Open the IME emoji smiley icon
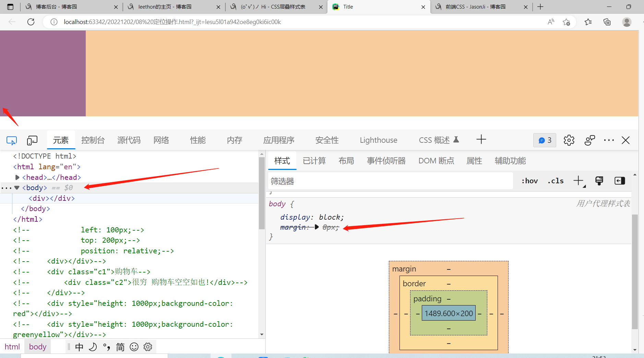This screenshot has width=644, height=358. pyautogui.click(x=134, y=347)
